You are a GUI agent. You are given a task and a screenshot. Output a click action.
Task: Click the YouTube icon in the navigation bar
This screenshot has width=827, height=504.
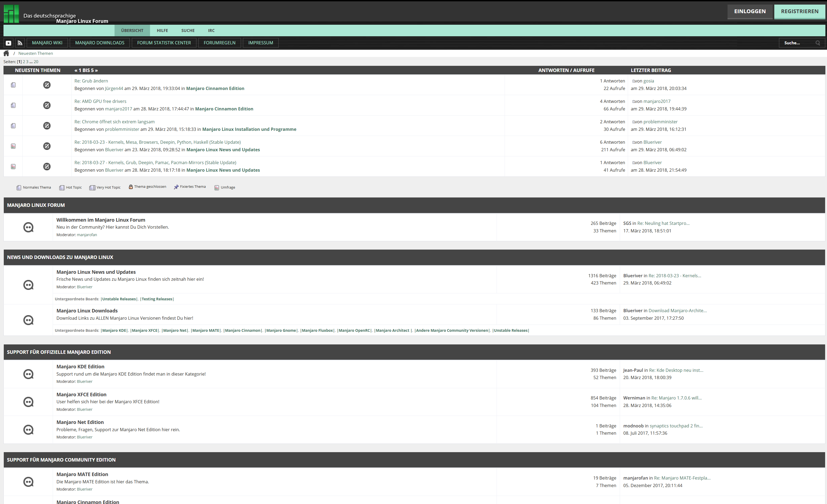8,43
